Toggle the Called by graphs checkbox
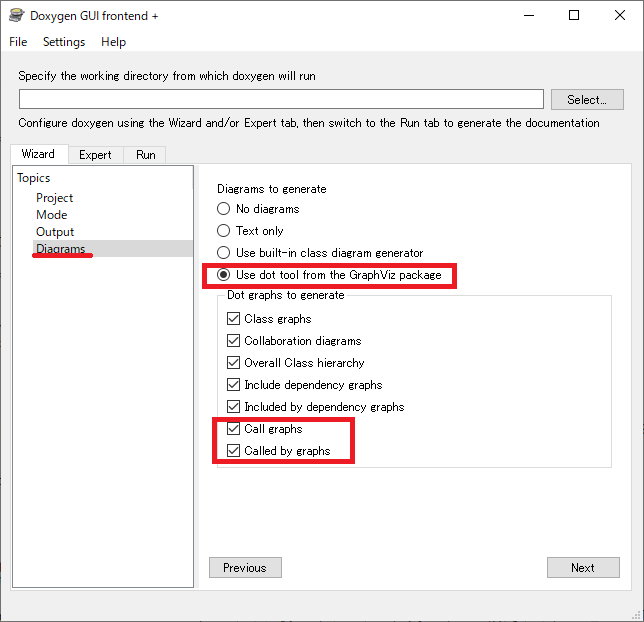 click(235, 451)
